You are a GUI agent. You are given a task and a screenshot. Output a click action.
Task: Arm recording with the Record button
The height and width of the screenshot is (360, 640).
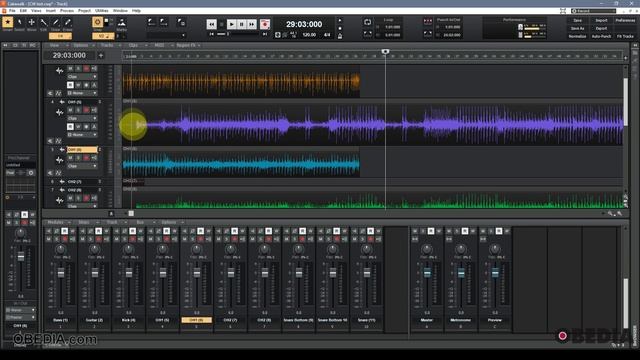tap(265, 24)
